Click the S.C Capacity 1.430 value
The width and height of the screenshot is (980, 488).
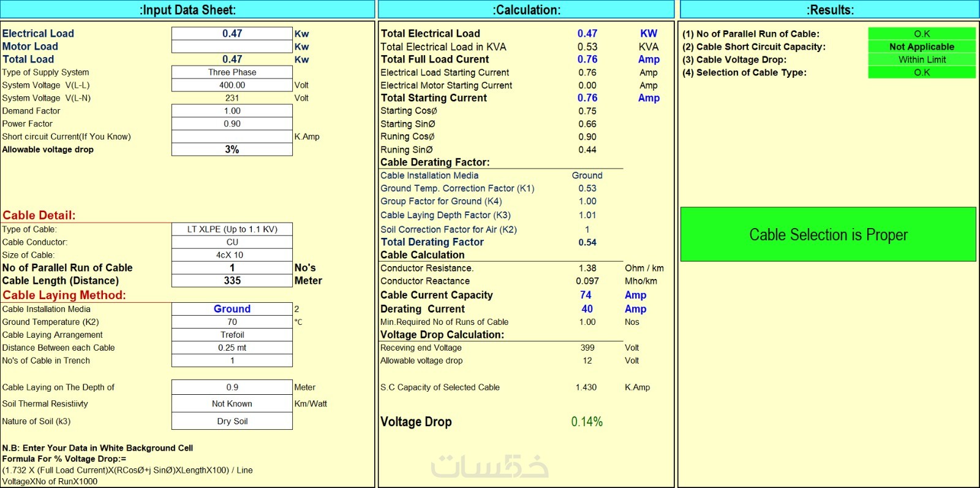click(586, 387)
